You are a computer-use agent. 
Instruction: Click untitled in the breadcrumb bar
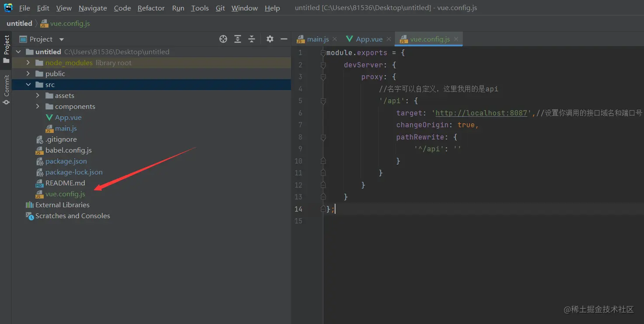click(19, 23)
